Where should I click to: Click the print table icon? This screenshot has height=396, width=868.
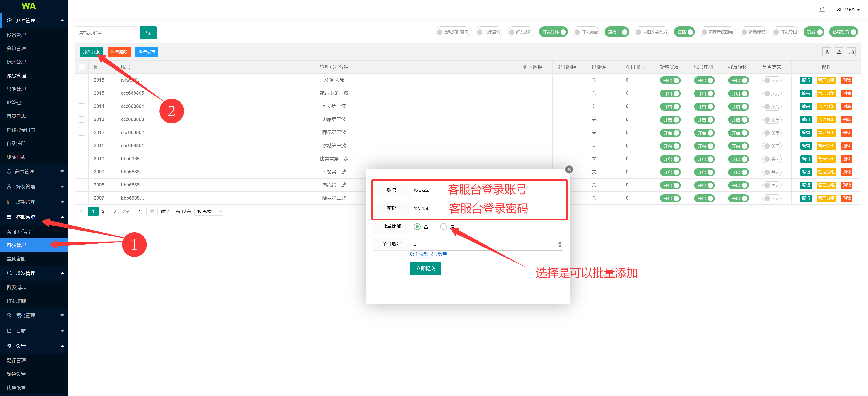[x=851, y=52]
